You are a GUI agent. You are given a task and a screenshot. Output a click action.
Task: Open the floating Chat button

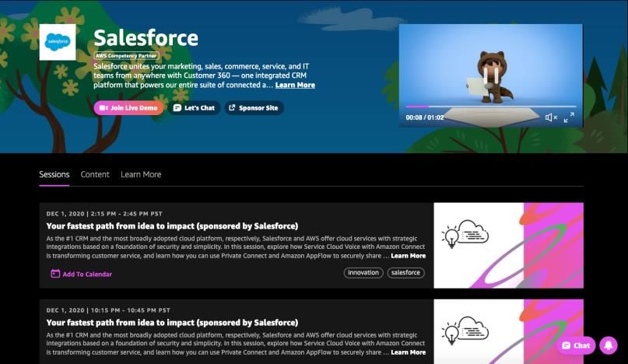tap(576, 345)
